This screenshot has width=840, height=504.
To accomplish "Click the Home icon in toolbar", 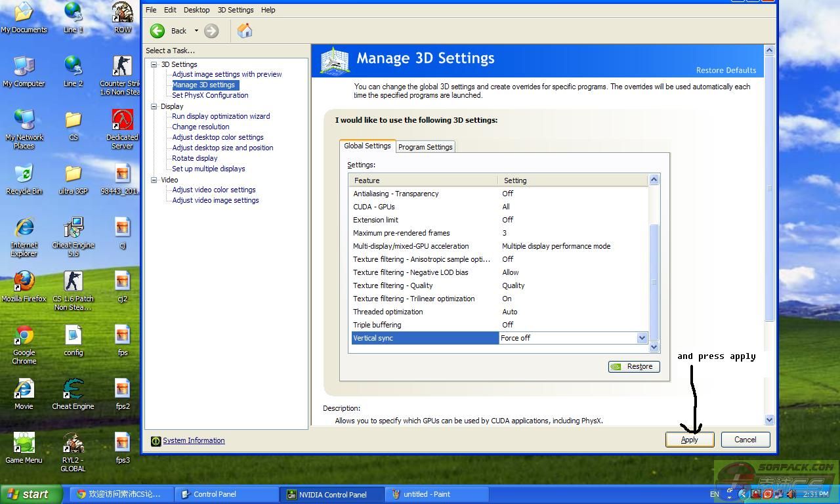I will 245,31.
